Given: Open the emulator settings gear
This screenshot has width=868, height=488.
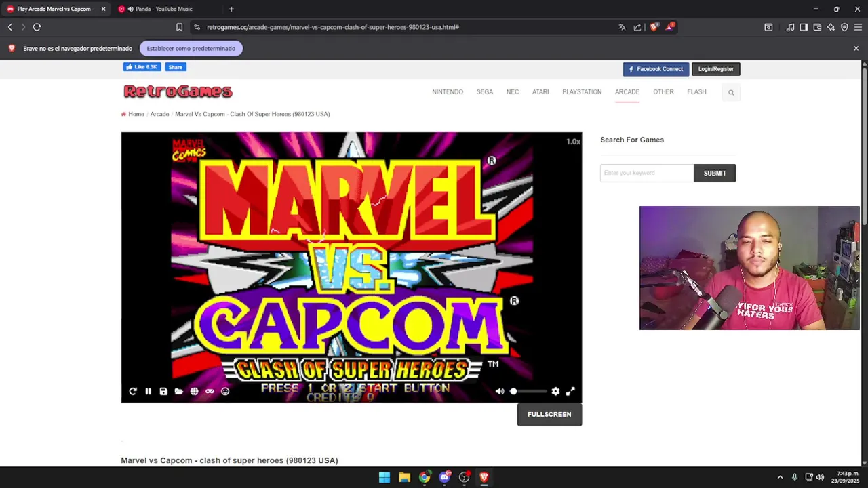Looking at the screenshot, I should click(555, 391).
